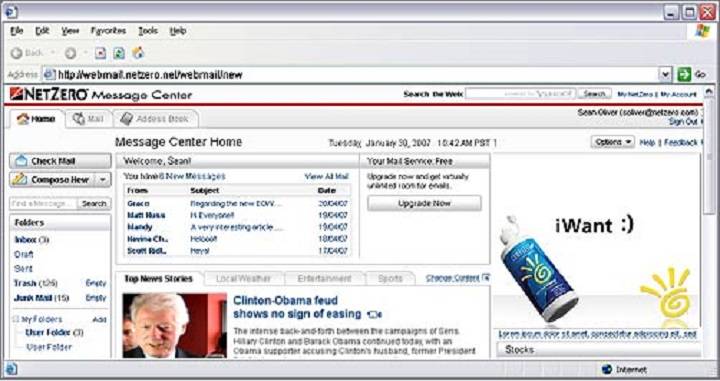720x381 pixels.
Task: Click the green Go arrow icon
Action: pyautogui.click(x=684, y=74)
